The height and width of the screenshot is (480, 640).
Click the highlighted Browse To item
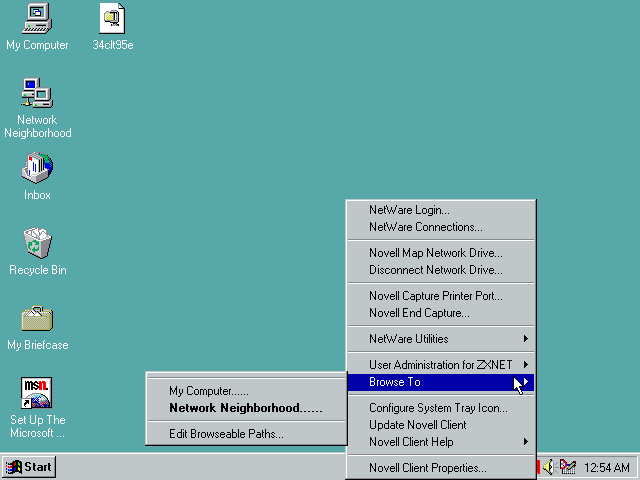(x=441, y=382)
